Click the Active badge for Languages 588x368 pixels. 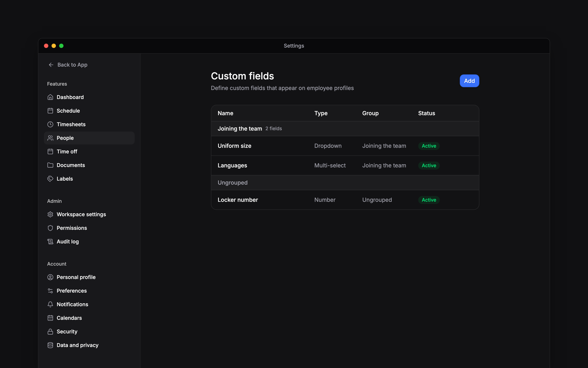429,166
